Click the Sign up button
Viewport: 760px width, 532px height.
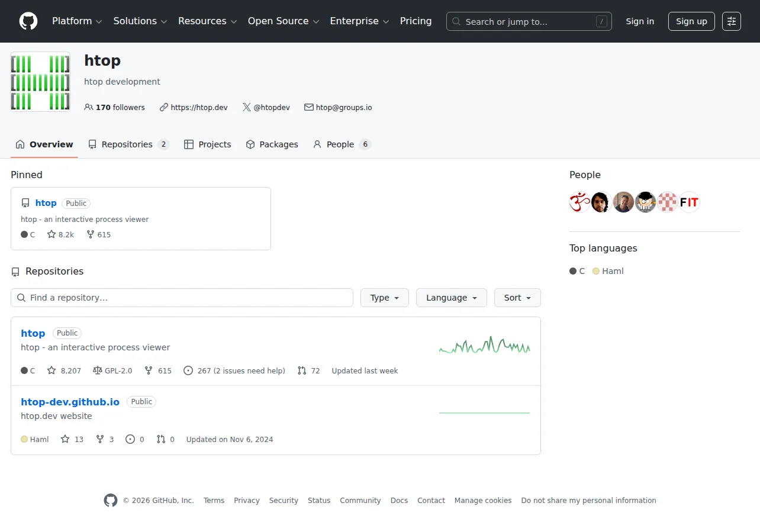pyautogui.click(x=691, y=21)
